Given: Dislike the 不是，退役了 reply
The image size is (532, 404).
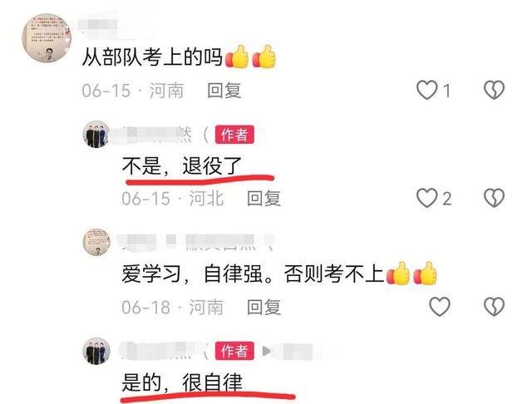Looking at the screenshot, I should [x=494, y=198].
